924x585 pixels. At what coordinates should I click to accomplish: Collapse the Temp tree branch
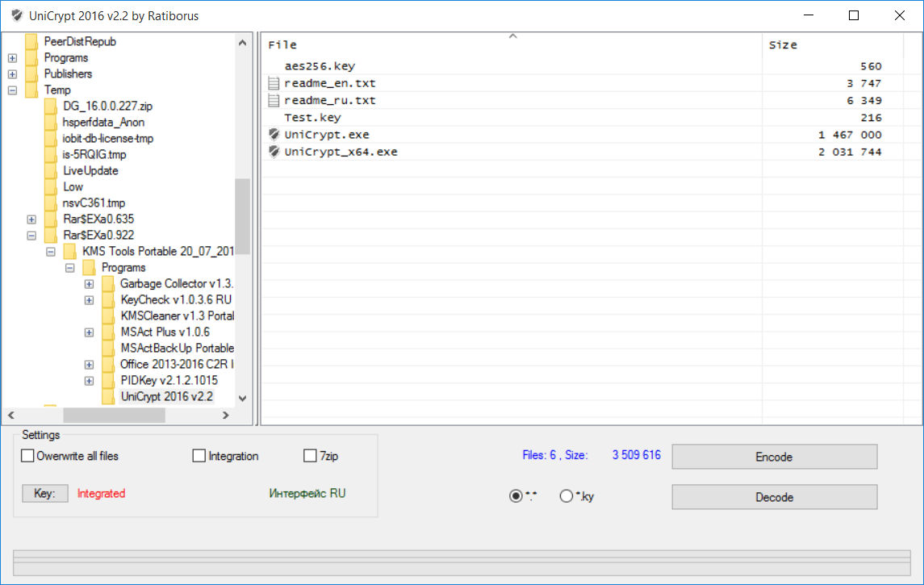click(11, 90)
